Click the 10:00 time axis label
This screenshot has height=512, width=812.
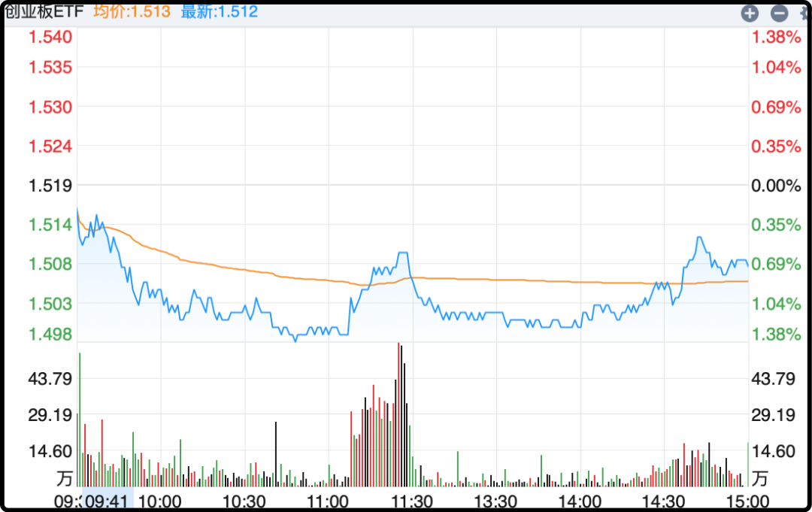click(161, 501)
